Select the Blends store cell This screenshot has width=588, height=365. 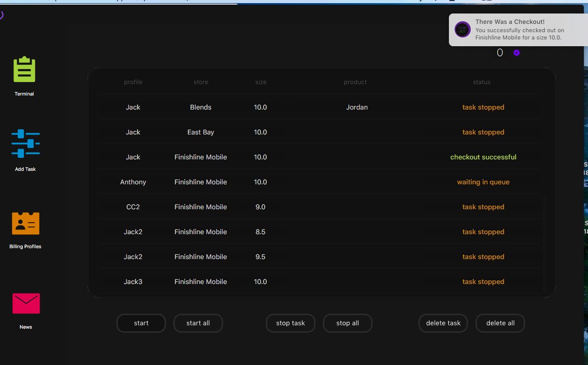(201, 107)
